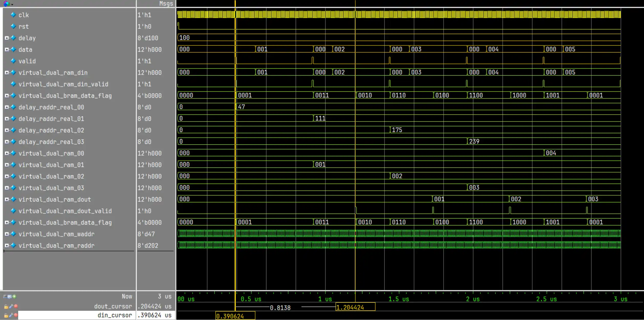Delete dout_cursor with red minus icon
The height and width of the screenshot is (320, 644).
[16, 306]
